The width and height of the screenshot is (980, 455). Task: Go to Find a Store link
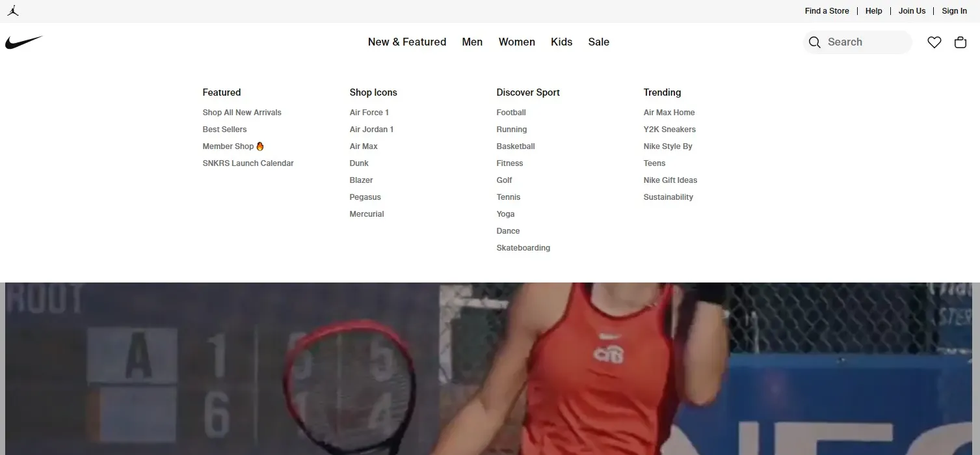827,11
